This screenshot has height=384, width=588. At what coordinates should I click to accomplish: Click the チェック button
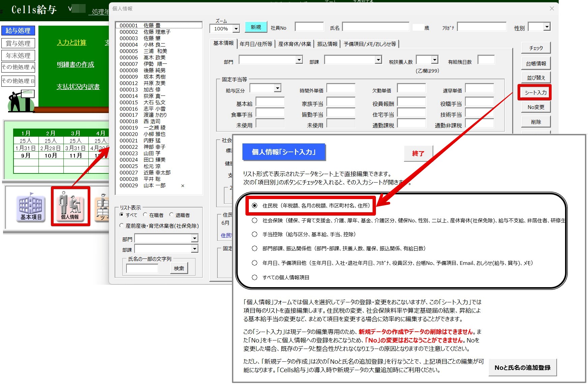pyautogui.click(x=536, y=48)
